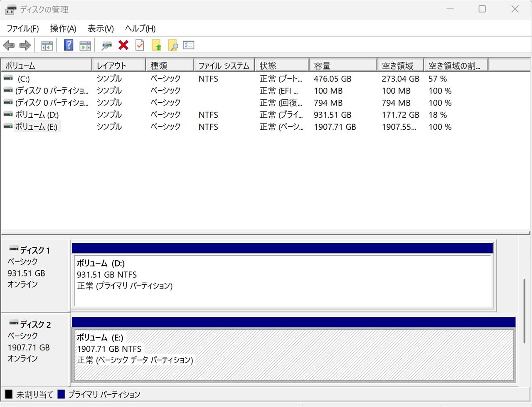Sort by the 空き領域 column header
This screenshot has width=532, height=407.
coord(401,65)
